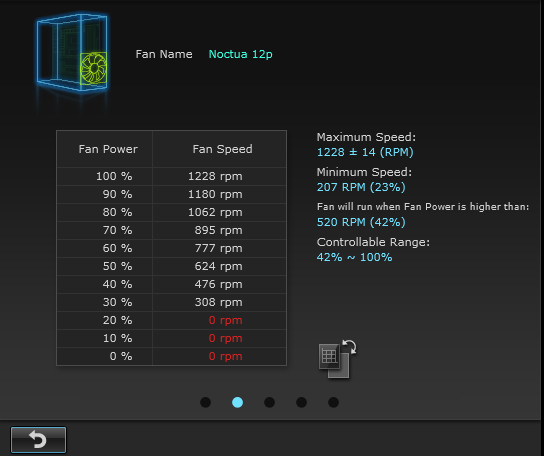This screenshot has height=456, width=544.
Task: Select the highlighted second page dot
Action: click(x=237, y=402)
